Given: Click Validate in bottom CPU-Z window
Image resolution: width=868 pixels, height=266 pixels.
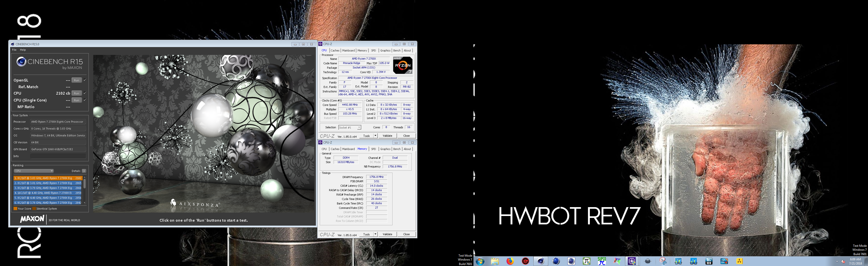Looking at the screenshot, I should (x=387, y=234).
